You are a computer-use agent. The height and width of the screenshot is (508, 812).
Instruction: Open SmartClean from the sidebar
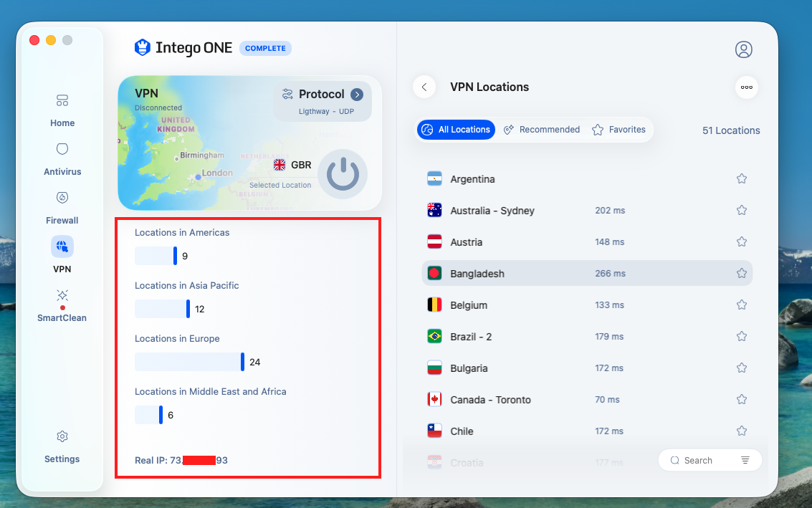coord(62,305)
